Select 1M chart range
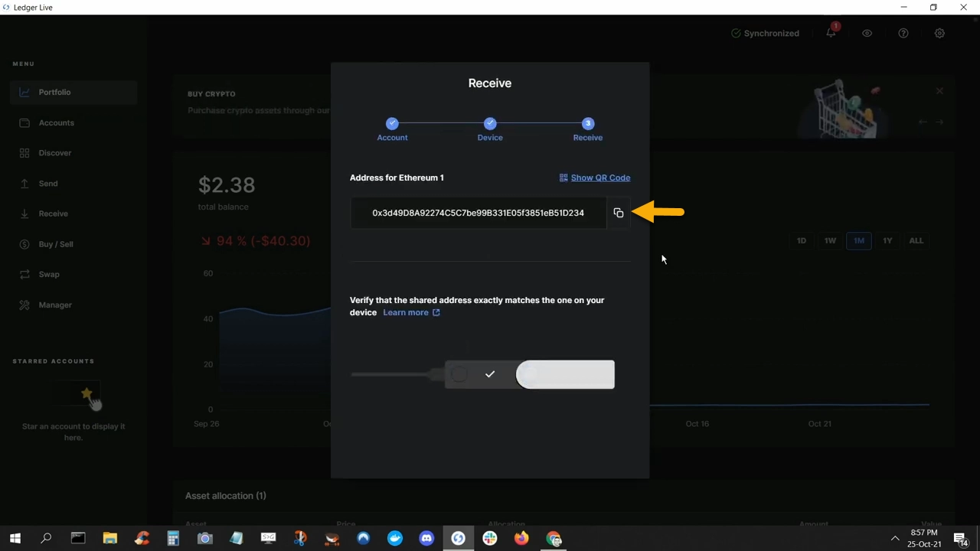Image resolution: width=980 pixels, height=551 pixels. click(x=859, y=240)
